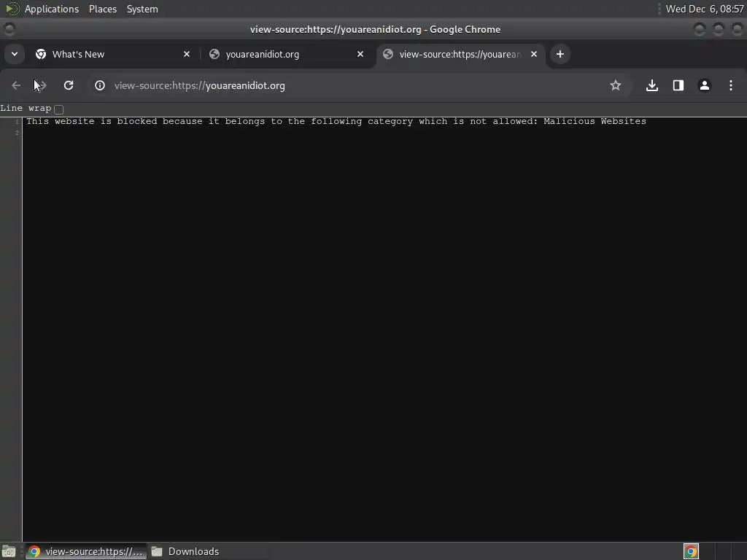Screen dimensions: 747x560
Task: Enable the Line wrap checkbox
Action: pos(59,109)
